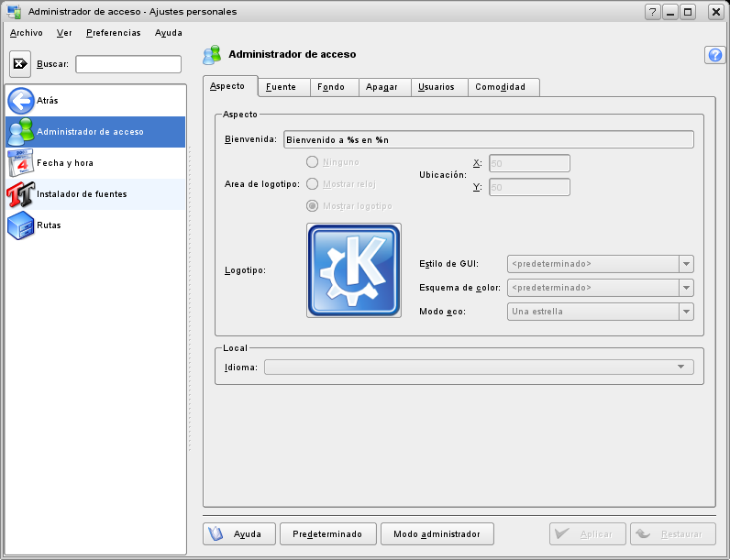The image size is (730, 560).
Task: Open Fecha y hora calendar icon
Action: tap(20, 163)
